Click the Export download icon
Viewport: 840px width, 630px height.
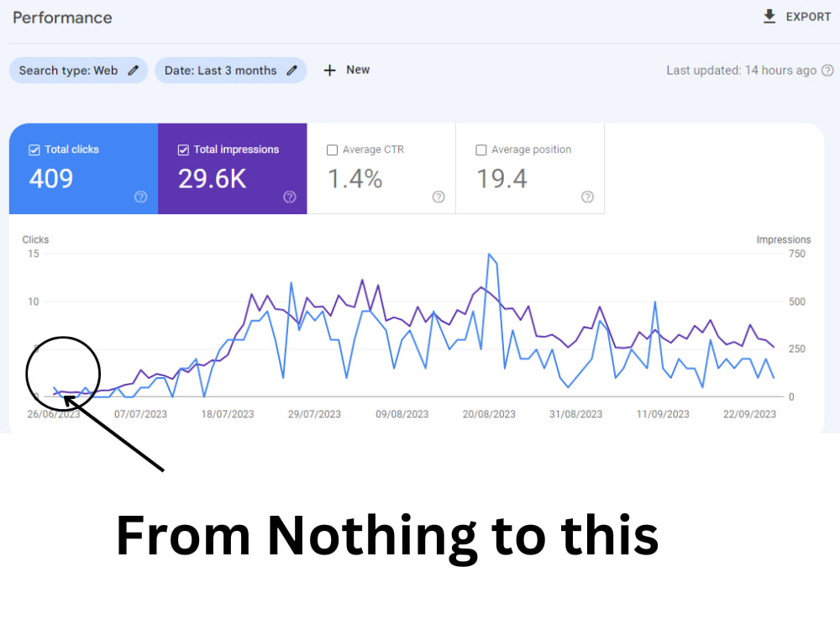(x=768, y=16)
